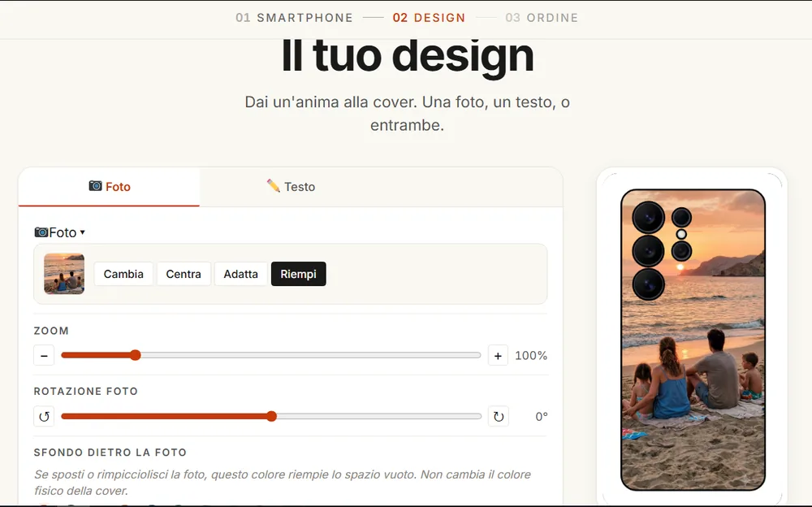Click the rotation slider handle
The width and height of the screenshot is (812, 507).
[x=272, y=416]
